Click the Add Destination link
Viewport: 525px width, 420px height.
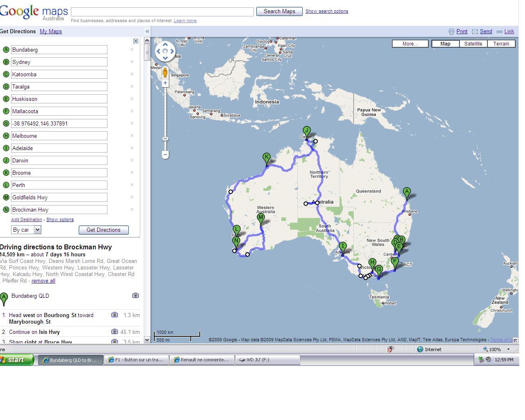[27, 219]
